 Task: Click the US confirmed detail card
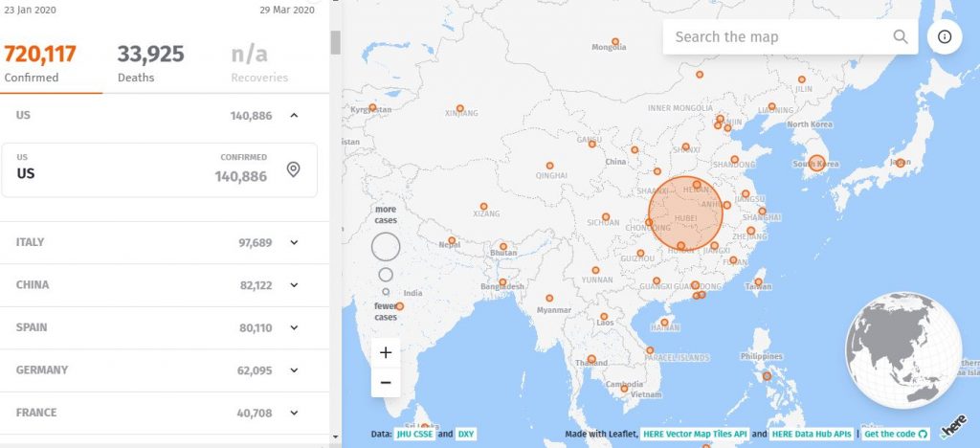160,170
